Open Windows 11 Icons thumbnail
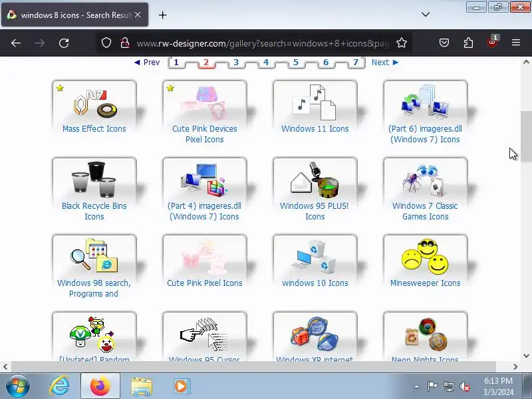 pyautogui.click(x=315, y=102)
